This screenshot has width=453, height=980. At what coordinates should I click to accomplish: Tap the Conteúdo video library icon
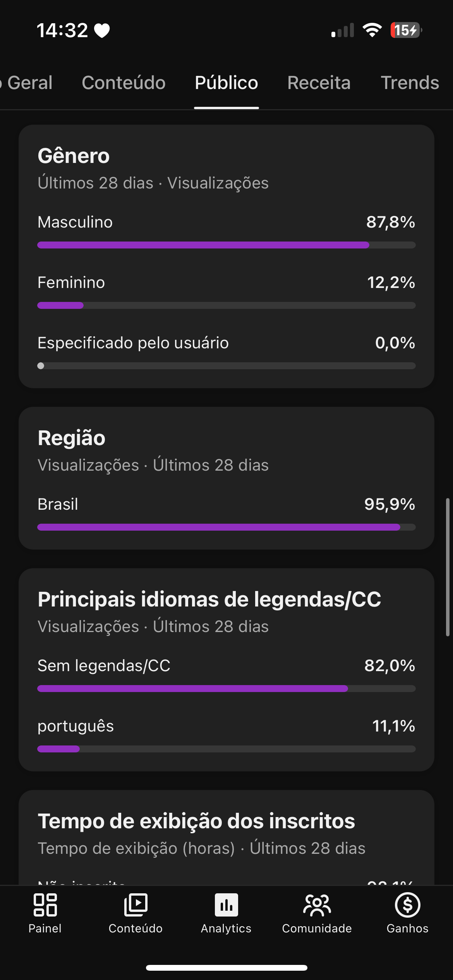point(136,905)
